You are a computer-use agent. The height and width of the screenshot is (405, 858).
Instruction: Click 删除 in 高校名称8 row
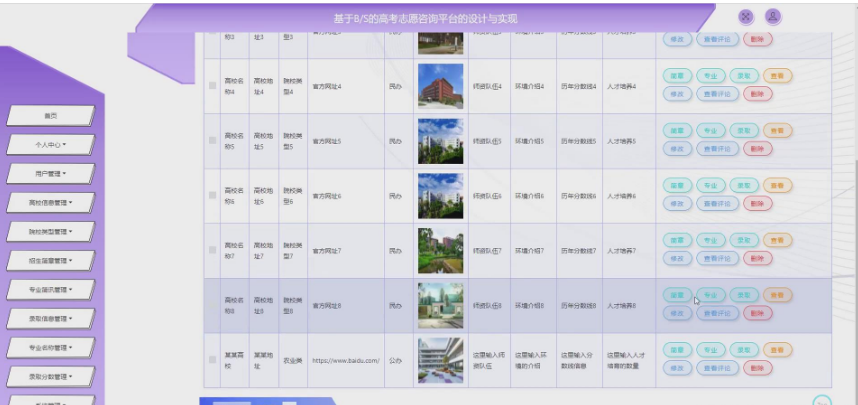pos(758,313)
